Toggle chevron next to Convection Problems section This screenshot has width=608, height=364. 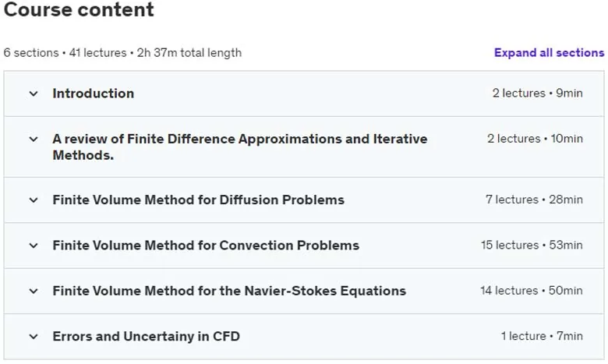pos(34,246)
